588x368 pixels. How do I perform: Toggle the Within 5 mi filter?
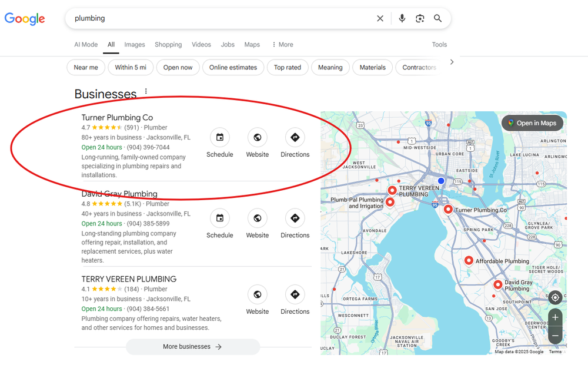coord(131,68)
